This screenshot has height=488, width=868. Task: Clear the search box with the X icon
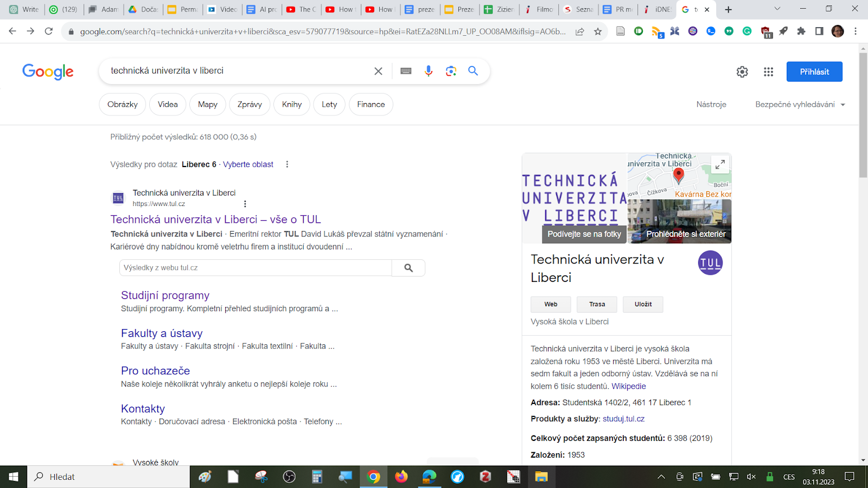click(378, 71)
